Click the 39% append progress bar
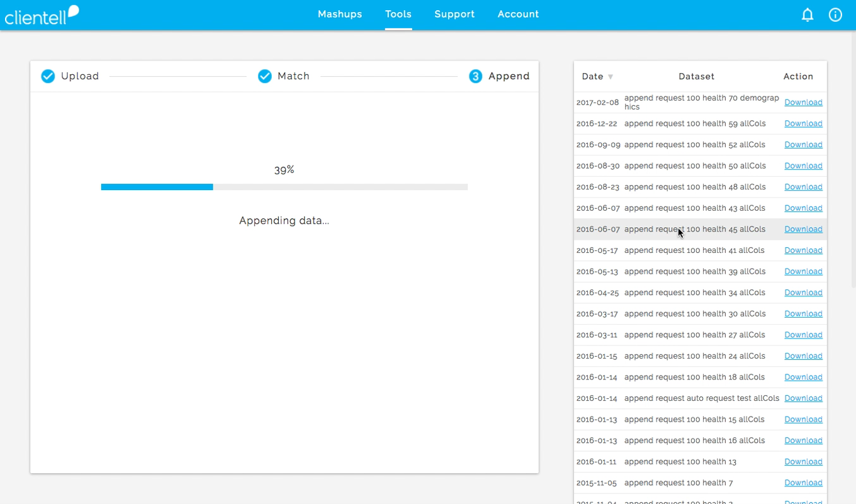856x504 pixels. [x=284, y=187]
